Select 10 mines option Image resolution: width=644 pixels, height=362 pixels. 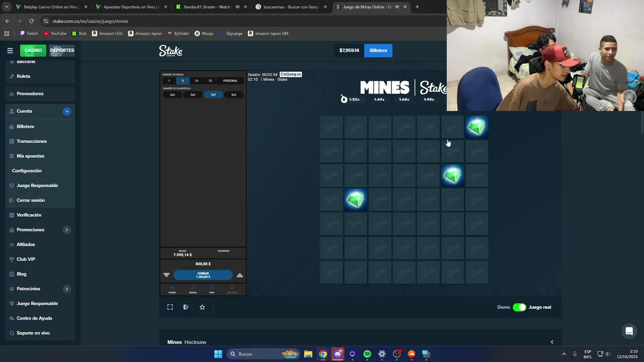click(x=196, y=80)
